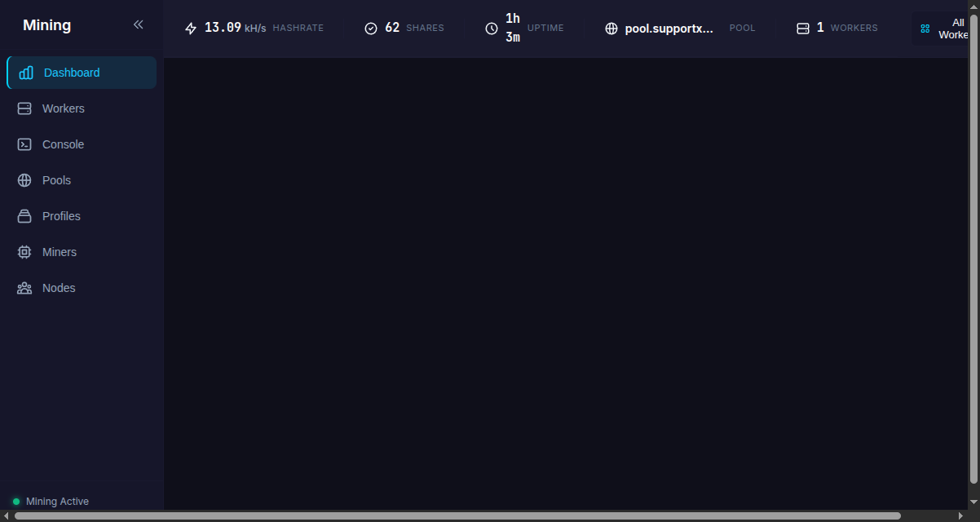Click the workers count server icon in top bar
Viewport: 980px width, 522px height.
tap(803, 29)
